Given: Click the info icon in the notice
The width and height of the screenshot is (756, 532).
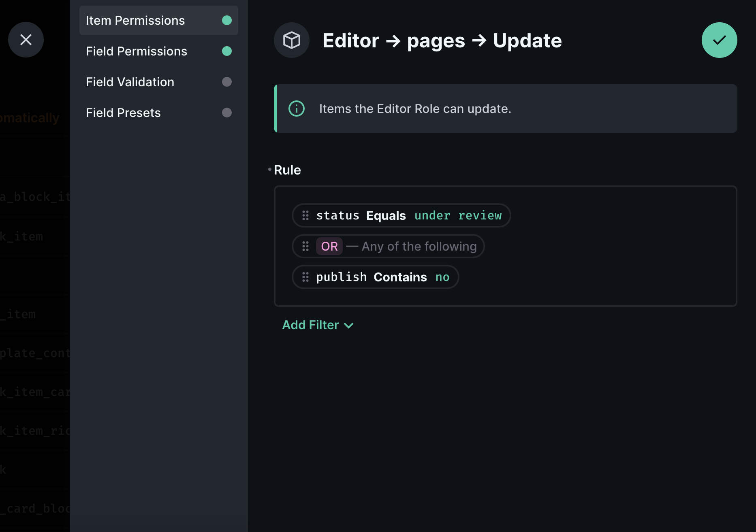Looking at the screenshot, I should click(x=297, y=109).
